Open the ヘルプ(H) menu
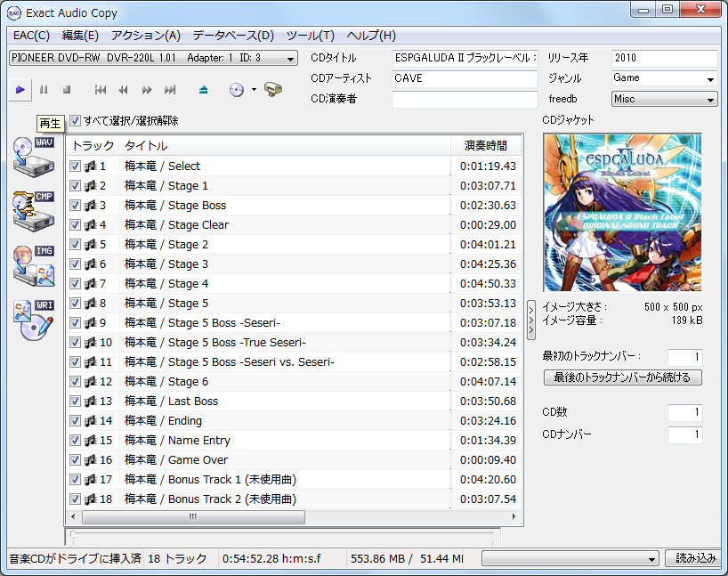The height and width of the screenshot is (576, 728). [x=371, y=36]
